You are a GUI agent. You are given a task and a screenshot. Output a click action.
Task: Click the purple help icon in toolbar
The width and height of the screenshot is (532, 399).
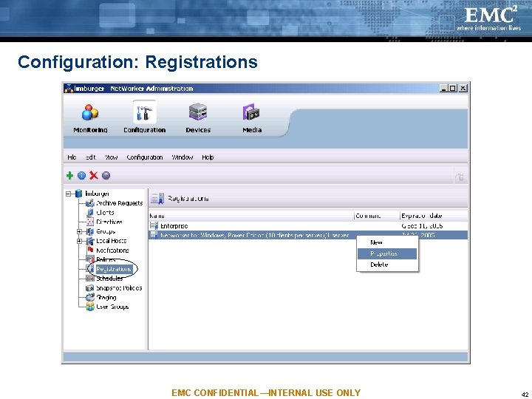106,175
